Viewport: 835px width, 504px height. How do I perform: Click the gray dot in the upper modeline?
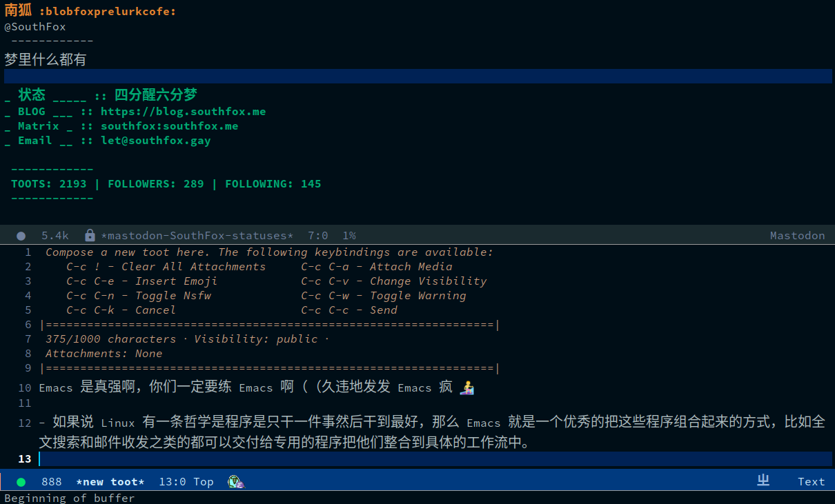coord(21,236)
